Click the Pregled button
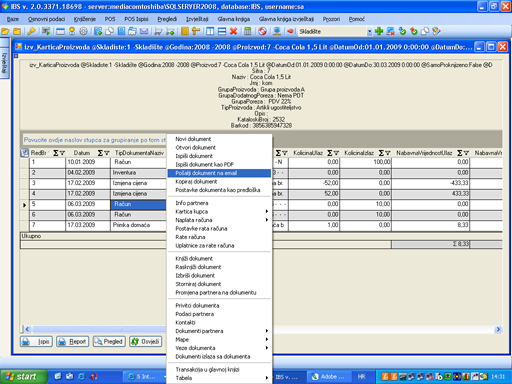Viewport: 512px width, 384px height. coord(109,342)
